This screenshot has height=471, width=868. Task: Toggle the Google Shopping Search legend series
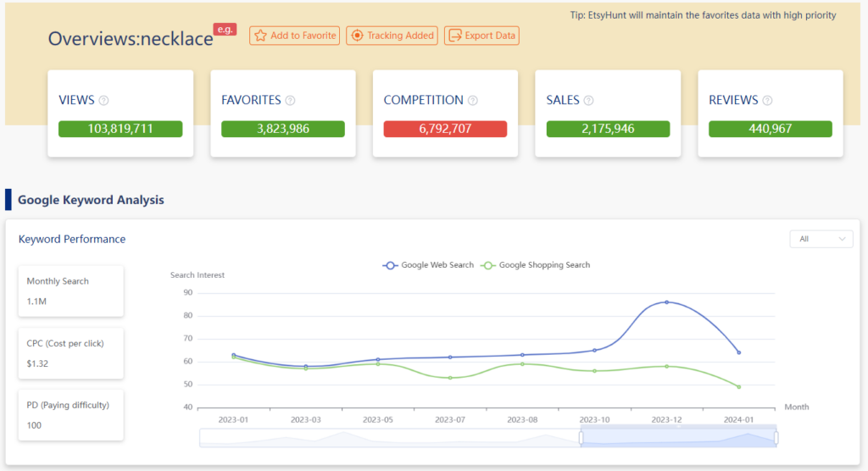point(535,265)
